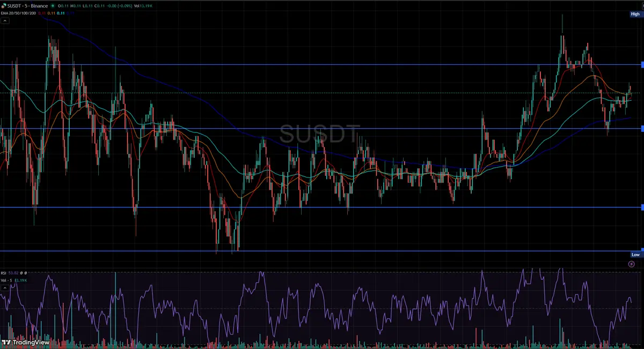Select the EMA 20/50/100/200 indicator label

[x=18, y=13]
